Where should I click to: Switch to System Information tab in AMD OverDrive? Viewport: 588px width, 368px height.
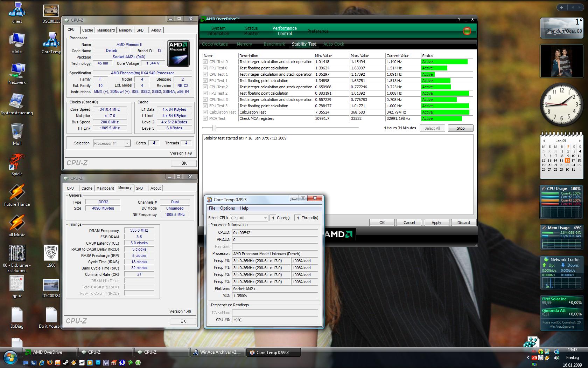click(x=218, y=31)
